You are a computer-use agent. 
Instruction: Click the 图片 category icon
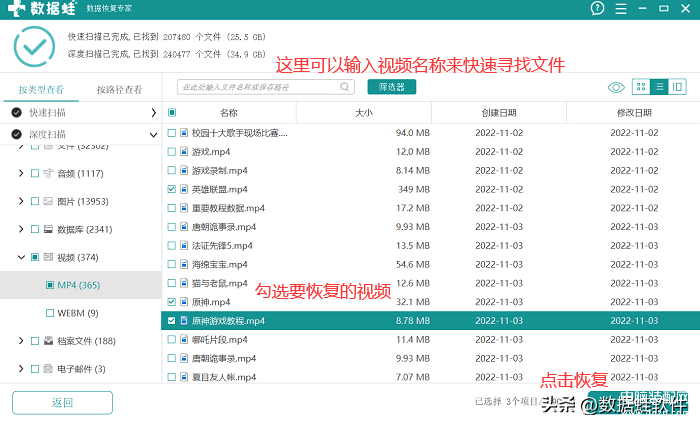[x=48, y=201]
